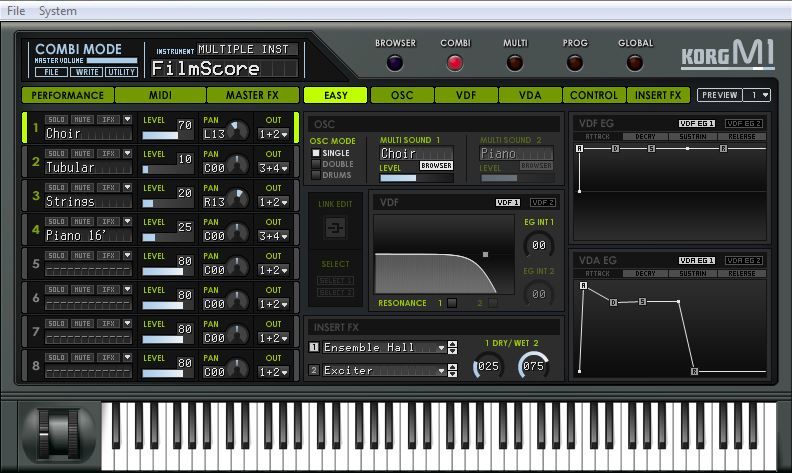Switch to the Performance tab
Viewport: 792px width, 473px height.
68,95
